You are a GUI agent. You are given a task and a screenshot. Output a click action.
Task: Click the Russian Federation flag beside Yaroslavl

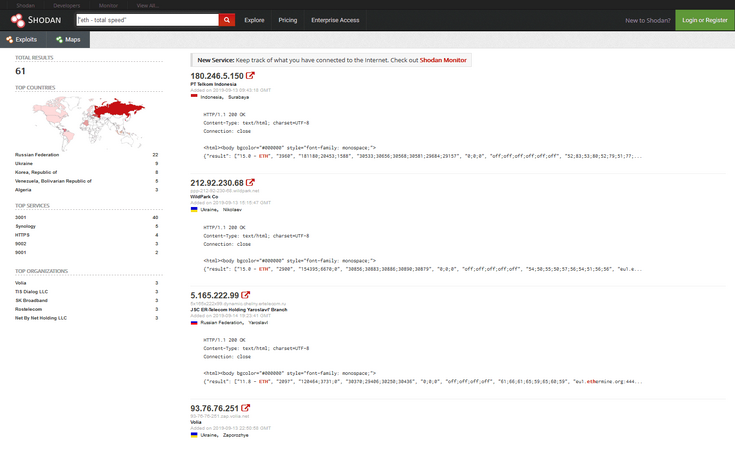click(x=194, y=322)
